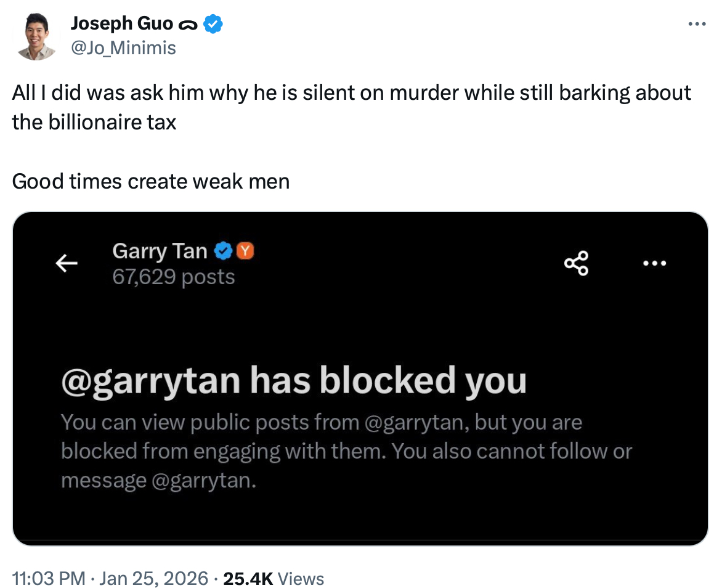Click the "@garrytan has blocked you" heading

pyautogui.click(x=294, y=380)
